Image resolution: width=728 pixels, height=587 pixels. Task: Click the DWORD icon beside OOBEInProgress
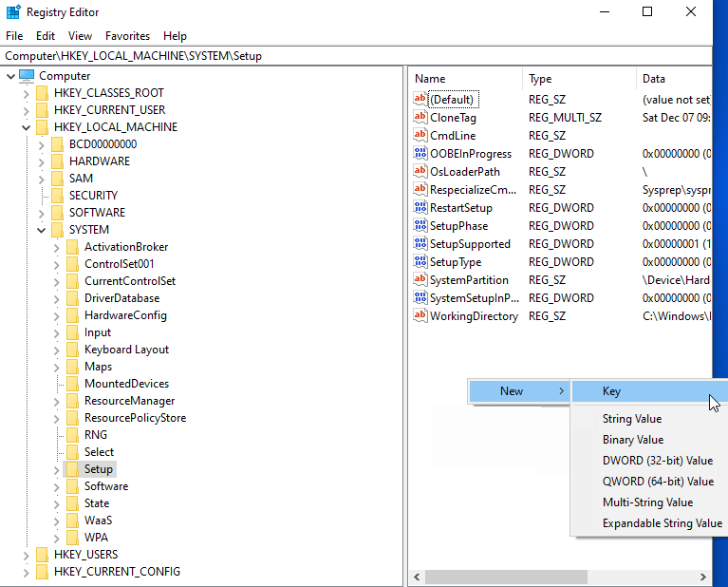[x=420, y=153]
